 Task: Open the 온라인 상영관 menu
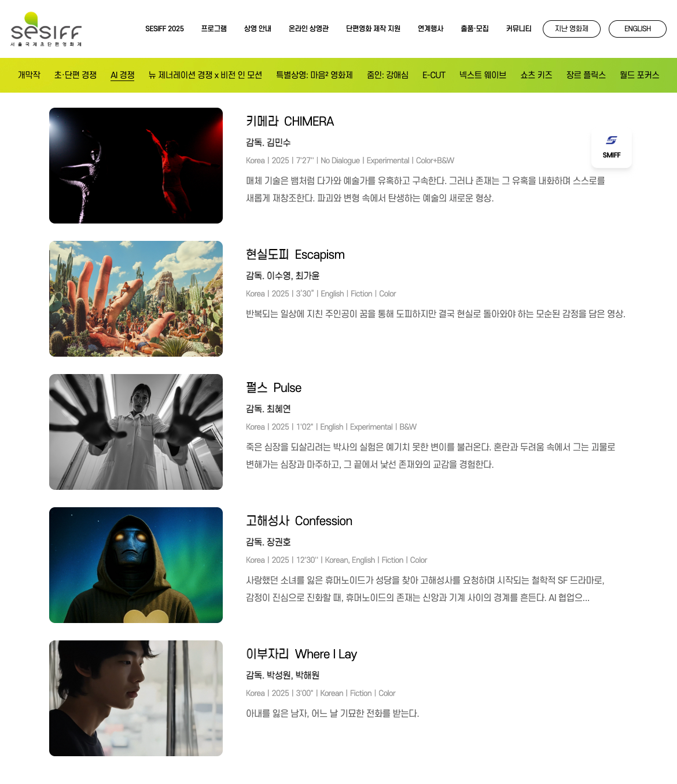click(308, 28)
